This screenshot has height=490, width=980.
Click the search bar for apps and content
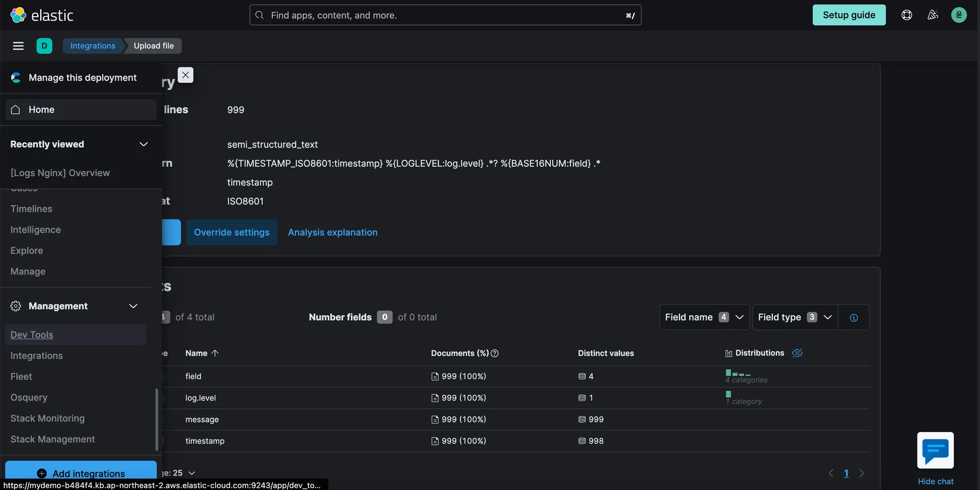point(445,15)
